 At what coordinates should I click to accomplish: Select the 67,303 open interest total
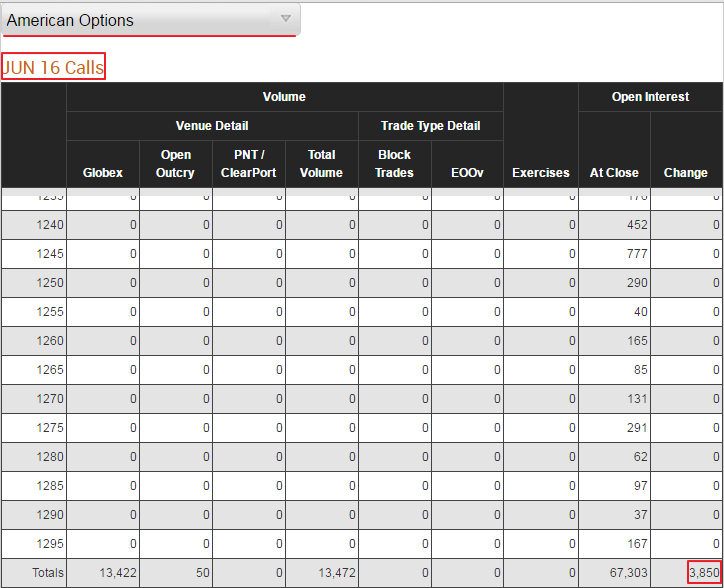(x=628, y=573)
